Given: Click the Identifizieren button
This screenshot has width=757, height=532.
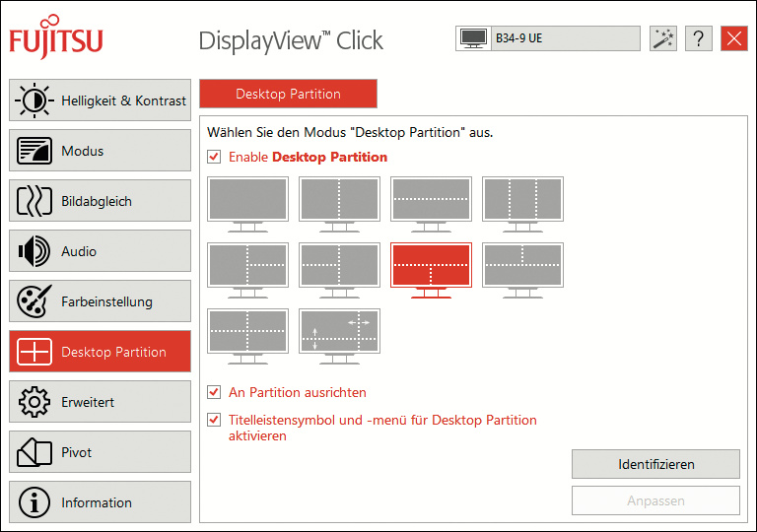Looking at the screenshot, I should 655,464.
